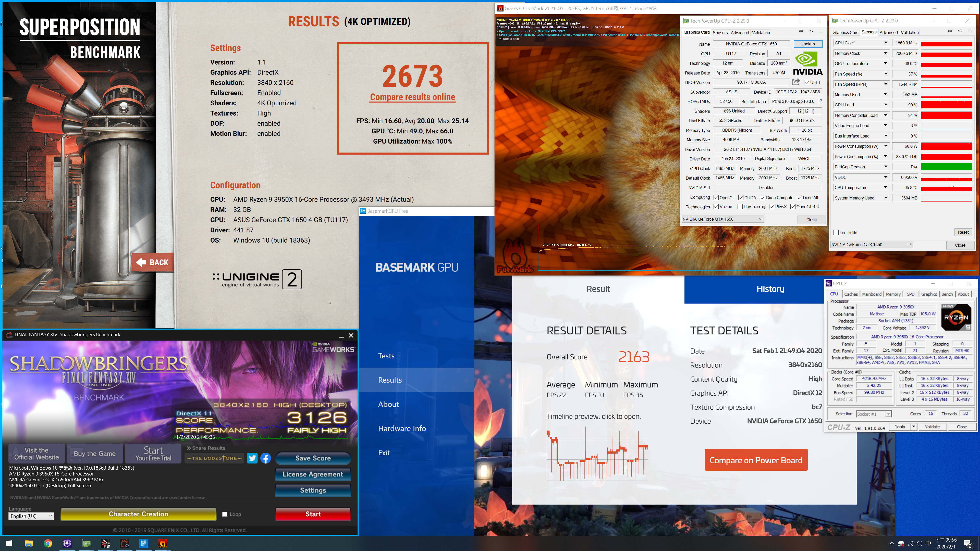Open the Language dropdown English (UK)
The height and width of the screenshot is (551, 980).
point(31,516)
